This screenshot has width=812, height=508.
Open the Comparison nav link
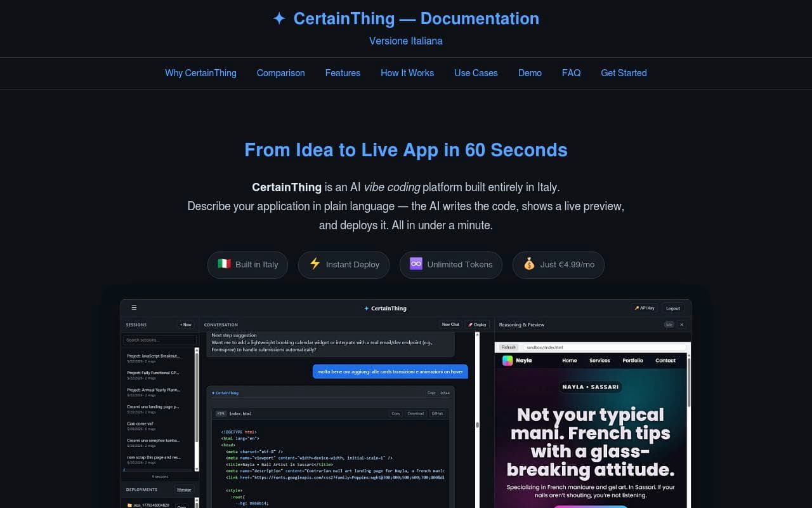tap(280, 73)
